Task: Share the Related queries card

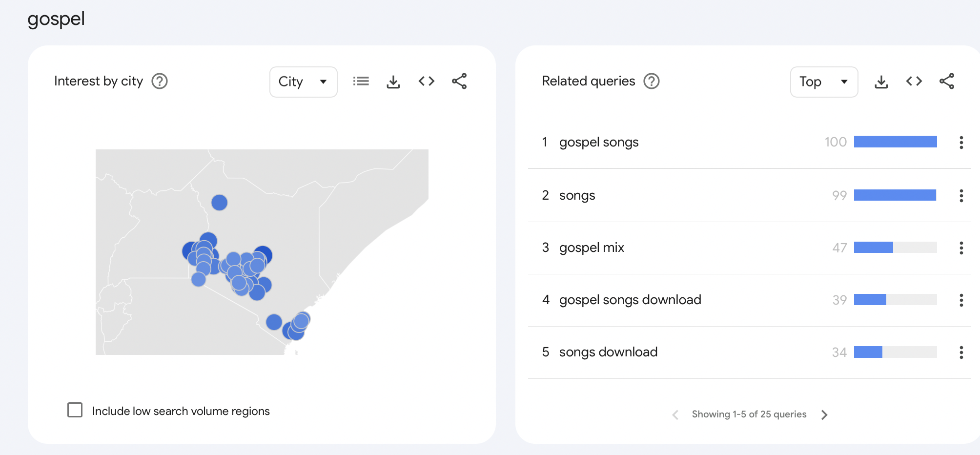Action: point(947,81)
